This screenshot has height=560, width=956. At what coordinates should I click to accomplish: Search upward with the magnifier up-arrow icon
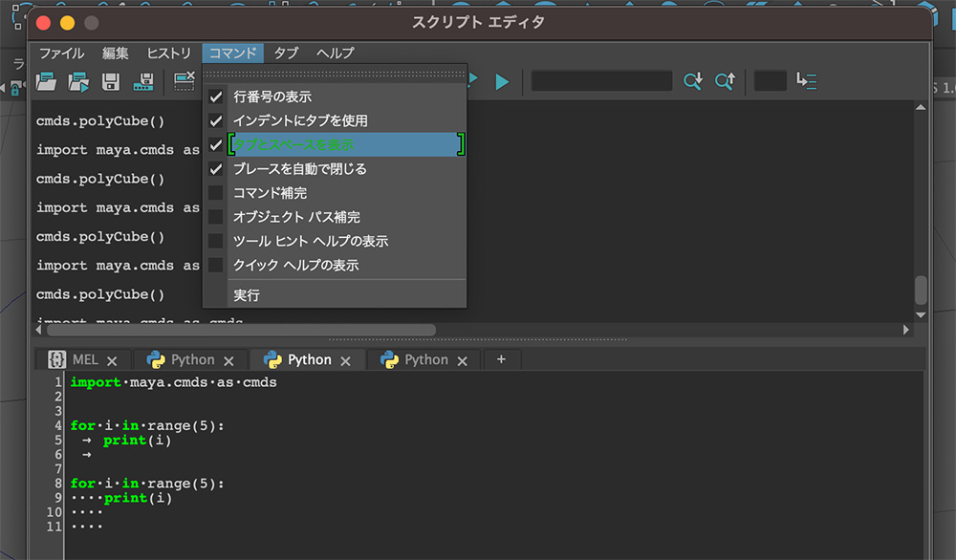point(725,81)
